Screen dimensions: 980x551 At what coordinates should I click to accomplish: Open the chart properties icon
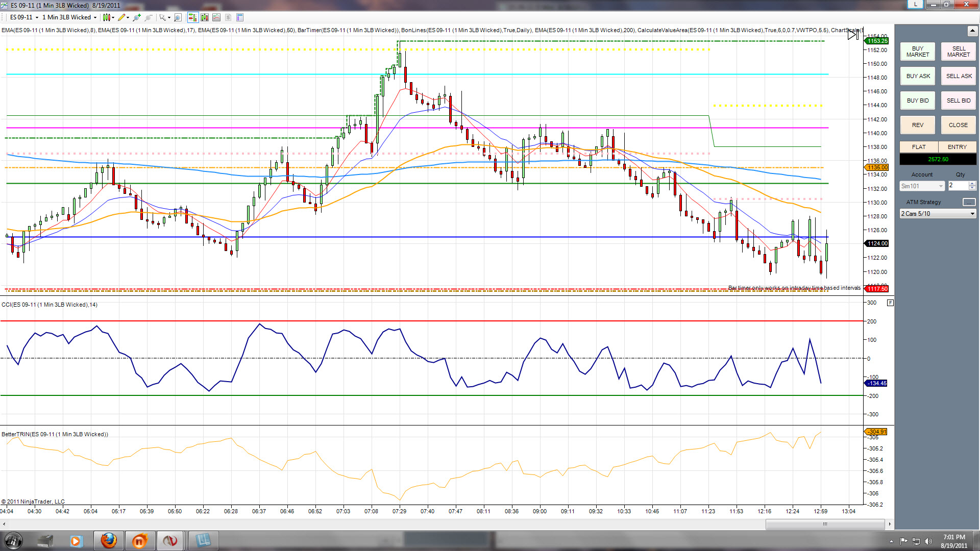tap(240, 17)
